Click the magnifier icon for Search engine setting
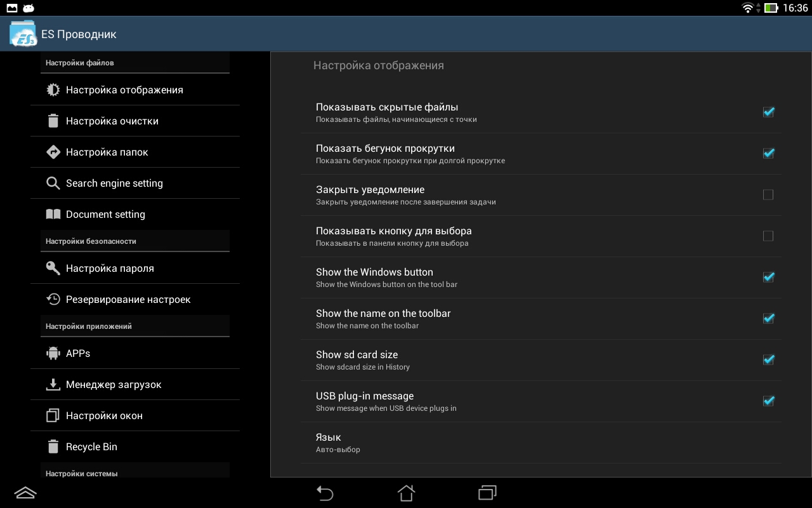Screen dimensions: 812x508 point(53,184)
